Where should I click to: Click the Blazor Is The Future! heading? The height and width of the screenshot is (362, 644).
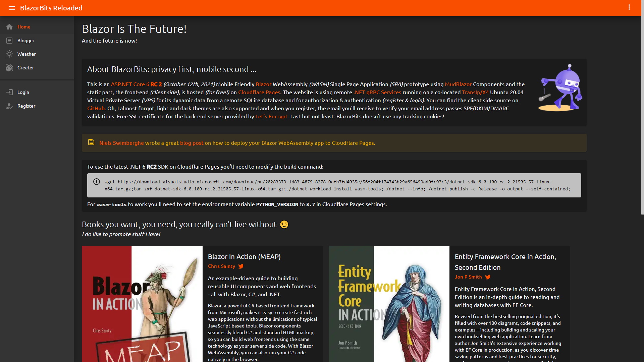tap(134, 29)
